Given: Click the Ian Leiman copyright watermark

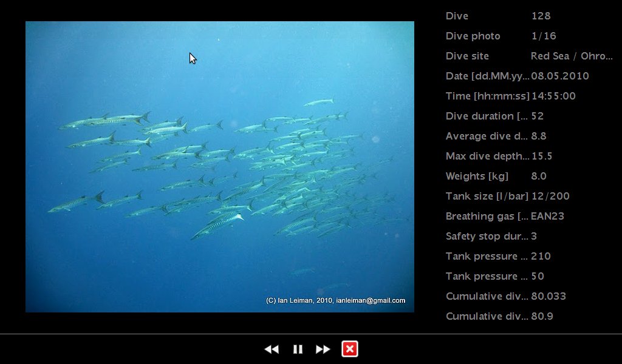Looking at the screenshot, I should coord(335,300).
